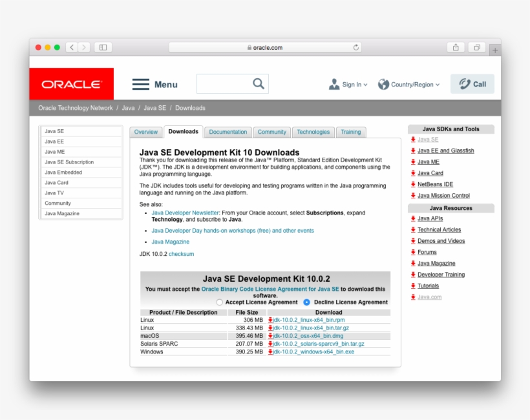This screenshot has height=420, width=530.
Task: Open the Safari share menu
Action: tap(456, 47)
